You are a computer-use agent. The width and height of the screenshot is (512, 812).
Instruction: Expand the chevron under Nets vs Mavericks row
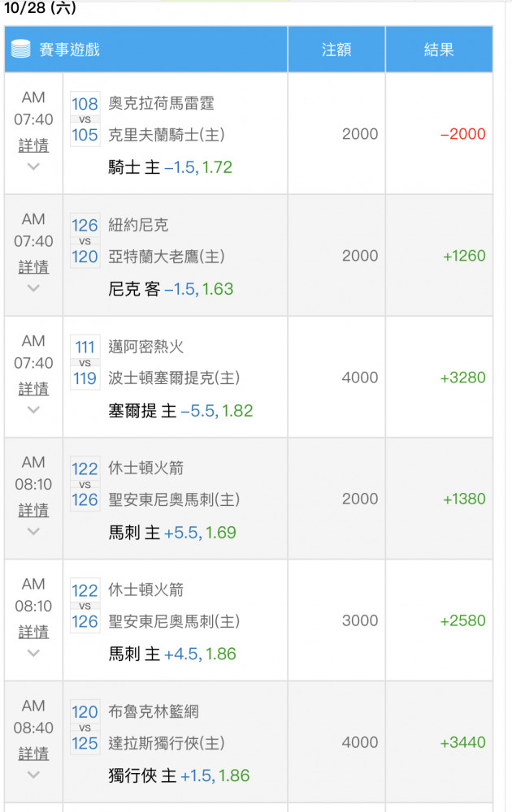click(33, 775)
